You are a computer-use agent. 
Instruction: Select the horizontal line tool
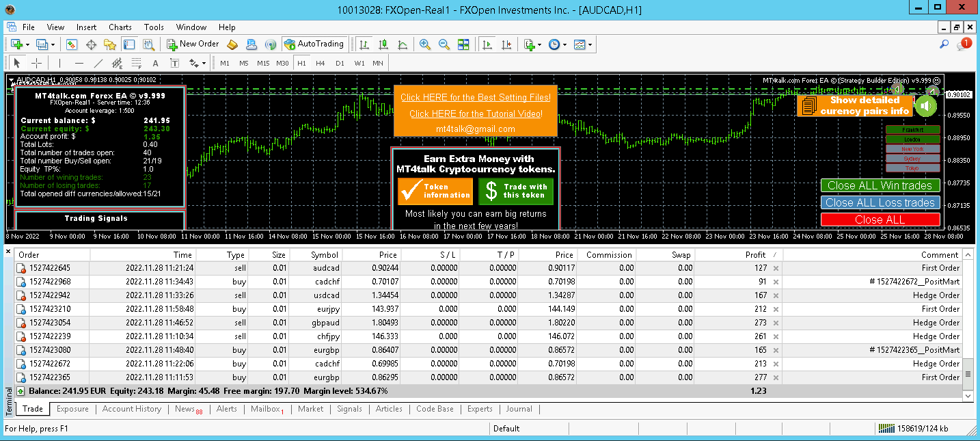[79, 63]
